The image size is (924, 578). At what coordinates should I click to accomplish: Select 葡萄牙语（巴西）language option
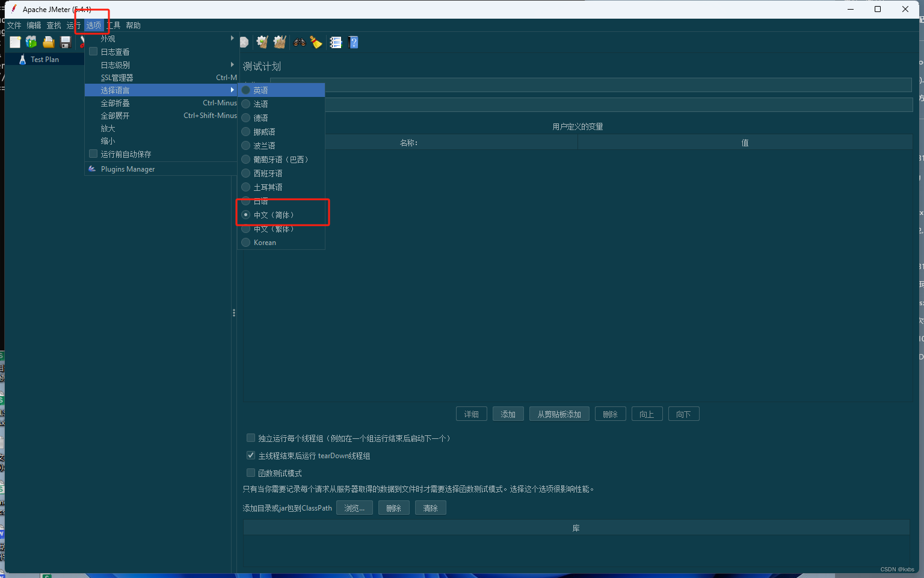coord(282,160)
